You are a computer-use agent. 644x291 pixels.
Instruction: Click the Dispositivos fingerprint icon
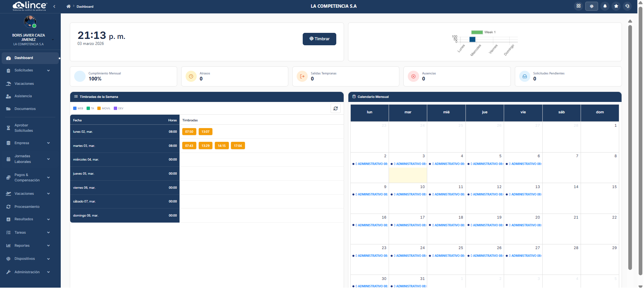(8, 259)
